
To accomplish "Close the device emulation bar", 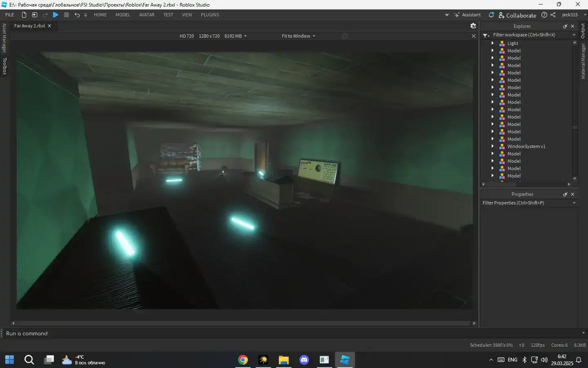I will point(474,36).
